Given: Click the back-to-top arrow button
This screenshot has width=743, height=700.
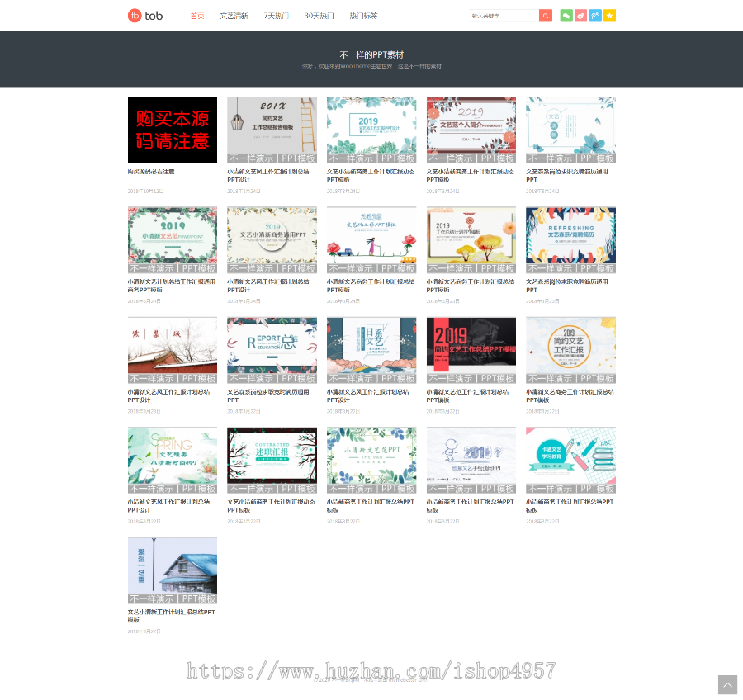Looking at the screenshot, I should [726, 685].
